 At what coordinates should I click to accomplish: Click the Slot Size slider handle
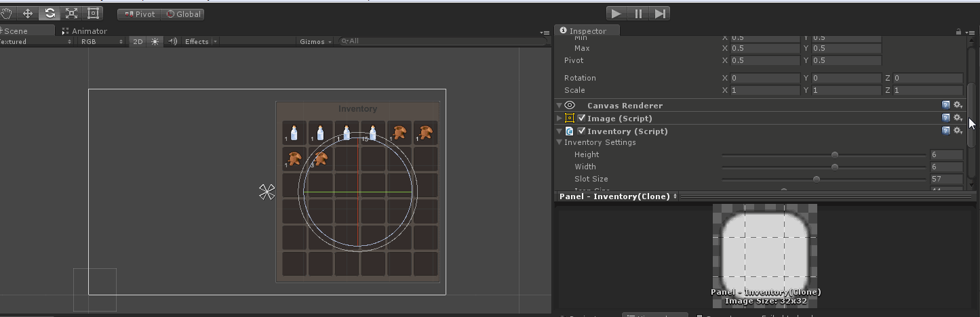pyautogui.click(x=816, y=179)
